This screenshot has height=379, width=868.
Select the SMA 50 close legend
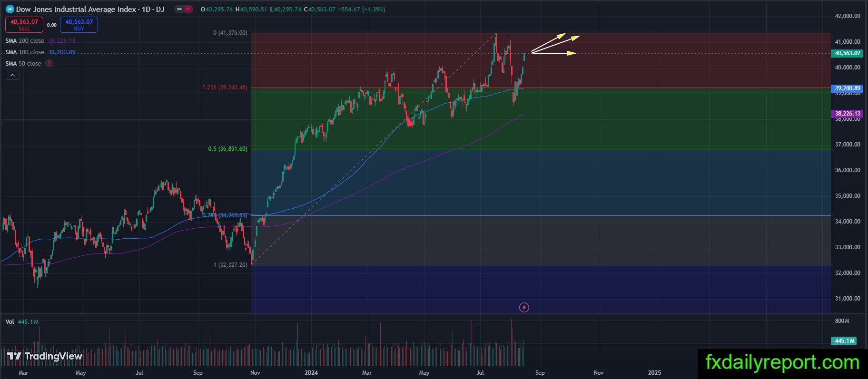23,63
